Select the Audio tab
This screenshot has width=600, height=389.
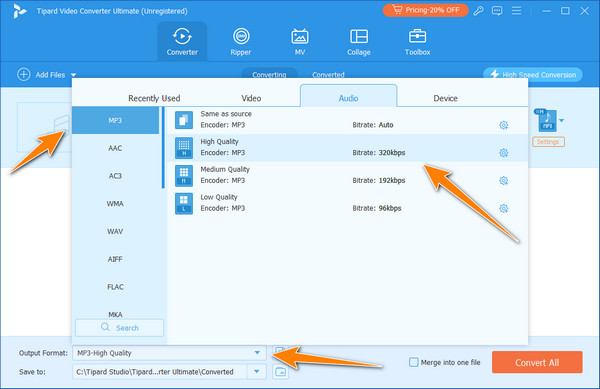coord(348,96)
